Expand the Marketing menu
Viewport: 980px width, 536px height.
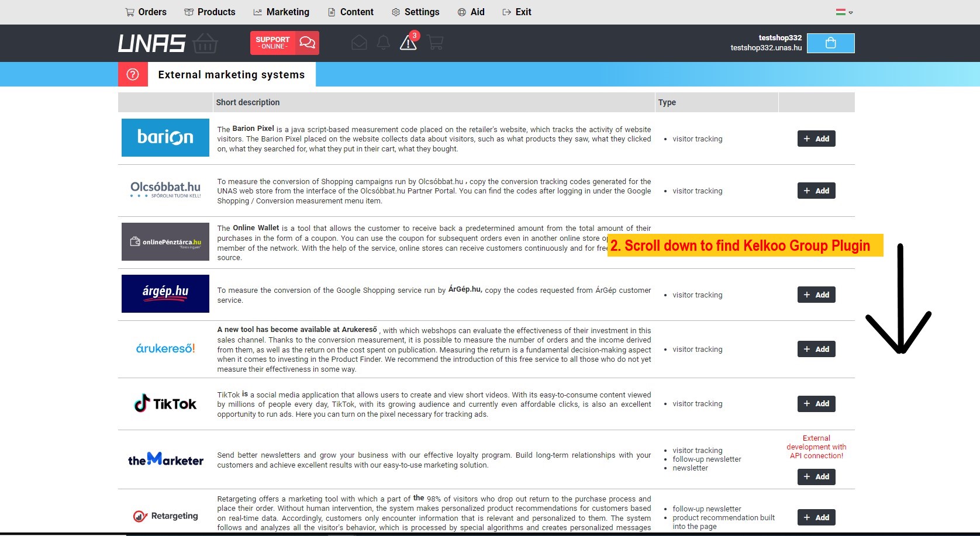pos(281,12)
